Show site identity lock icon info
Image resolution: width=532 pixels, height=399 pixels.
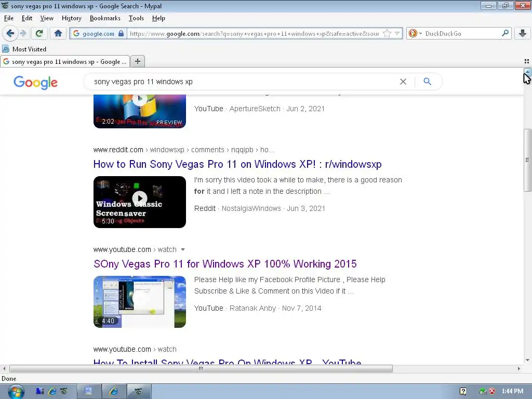121,33
